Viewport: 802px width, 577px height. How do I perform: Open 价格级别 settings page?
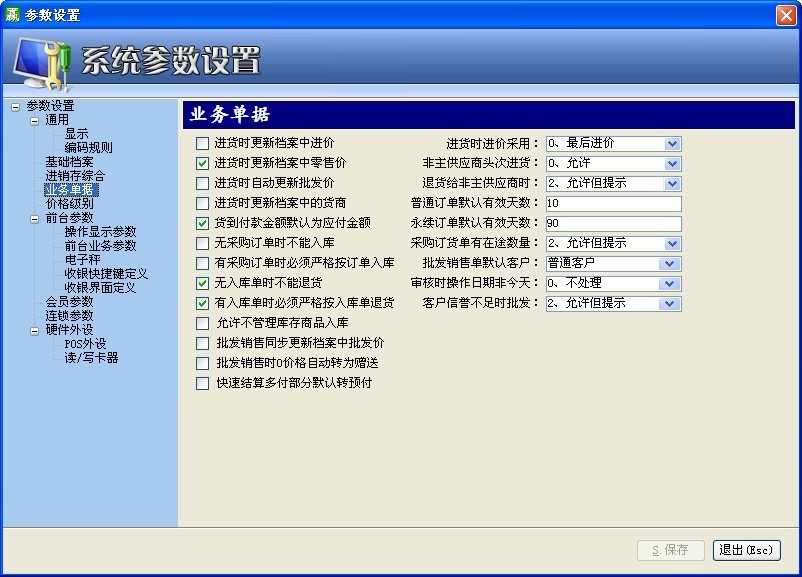70,204
